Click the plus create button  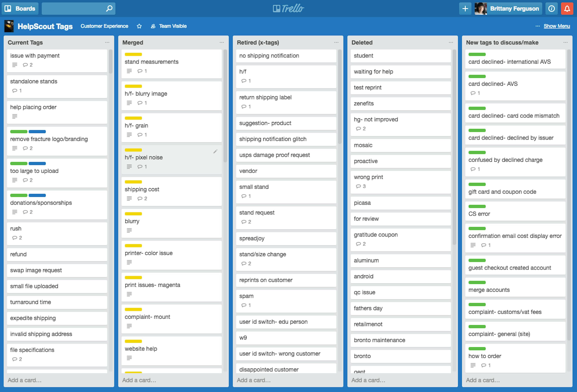pos(465,9)
